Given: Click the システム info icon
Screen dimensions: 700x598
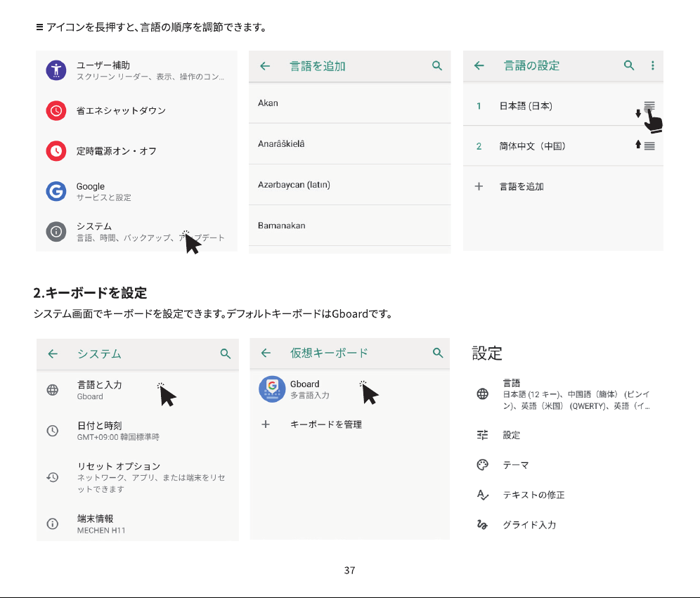Looking at the screenshot, I should tap(56, 232).
